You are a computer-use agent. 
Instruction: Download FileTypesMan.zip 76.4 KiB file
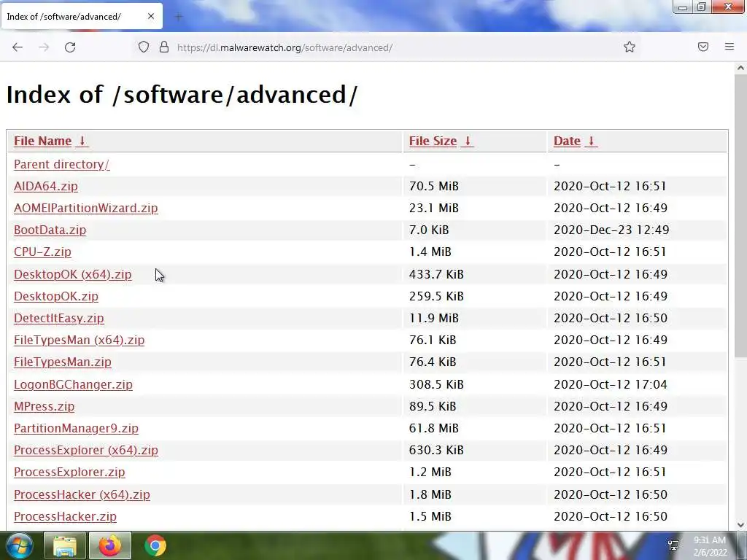pos(63,362)
